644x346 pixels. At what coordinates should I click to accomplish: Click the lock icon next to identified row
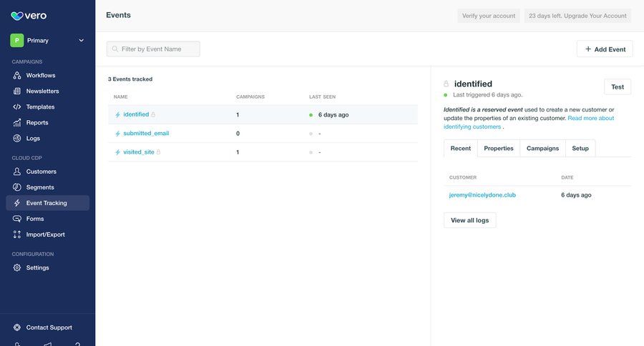[153, 114]
